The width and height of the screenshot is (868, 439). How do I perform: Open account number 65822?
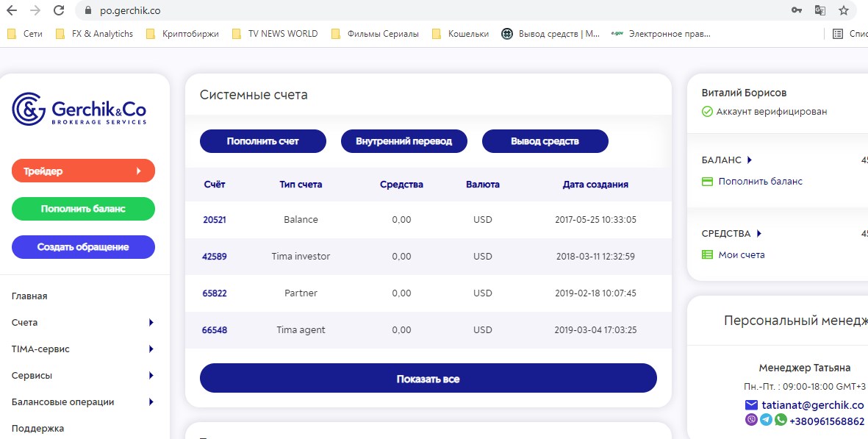(214, 293)
